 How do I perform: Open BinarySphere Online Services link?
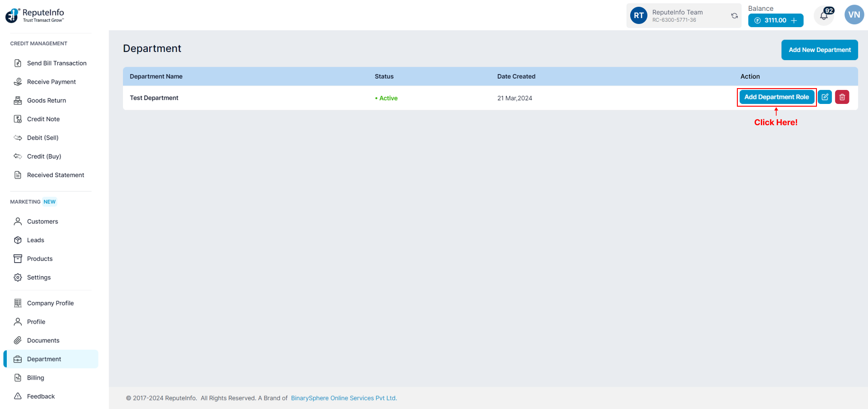click(x=344, y=398)
